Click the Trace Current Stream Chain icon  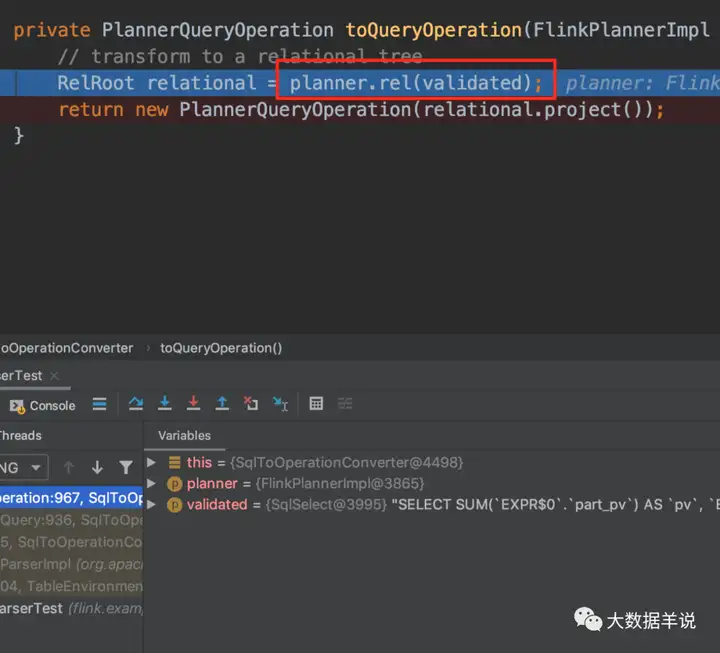coord(345,404)
